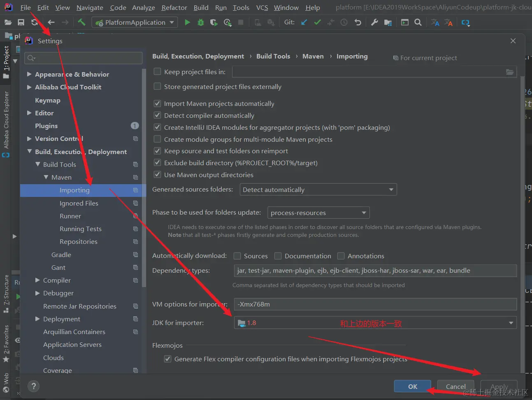Image resolution: width=532 pixels, height=400 pixels.
Task: Open the VCS menu
Action: pos(262,7)
